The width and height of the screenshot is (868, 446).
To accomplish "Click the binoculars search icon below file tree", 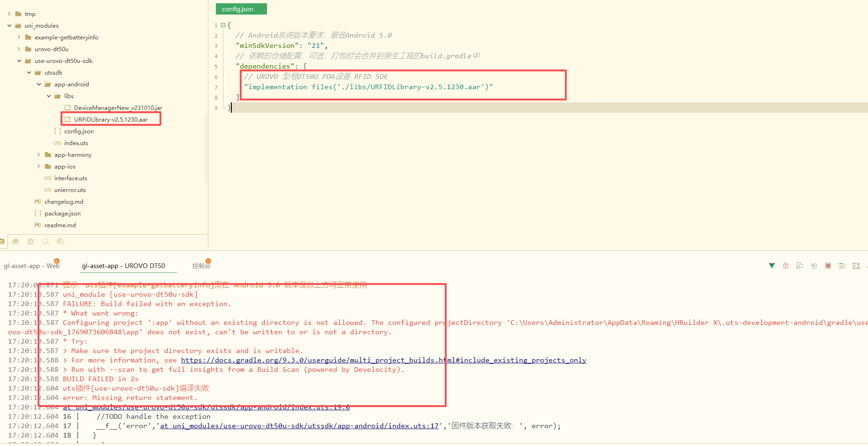I will [x=16, y=241].
